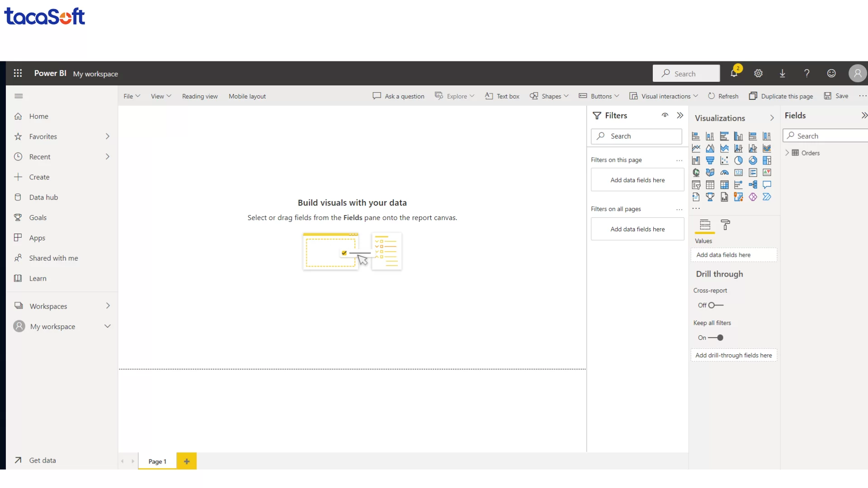Add a slicer visual

(x=696, y=185)
